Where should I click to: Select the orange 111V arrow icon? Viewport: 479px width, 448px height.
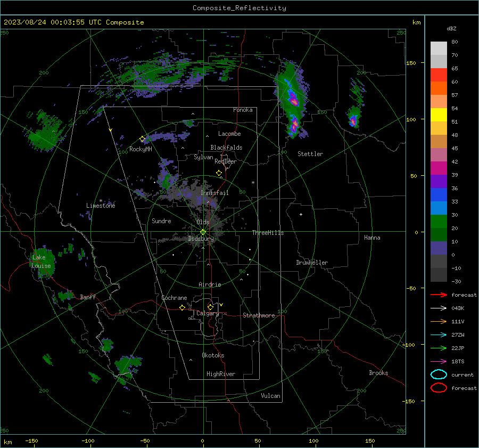pos(439,321)
